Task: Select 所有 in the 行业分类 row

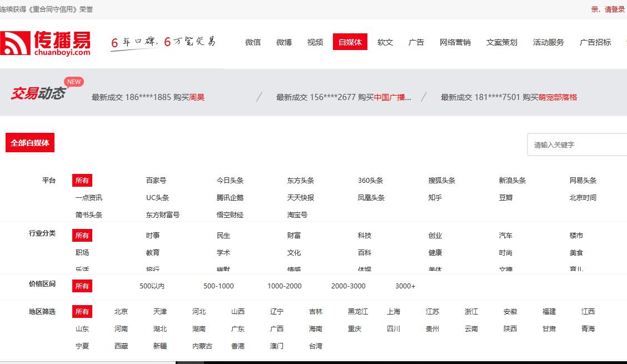Action: [82, 236]
